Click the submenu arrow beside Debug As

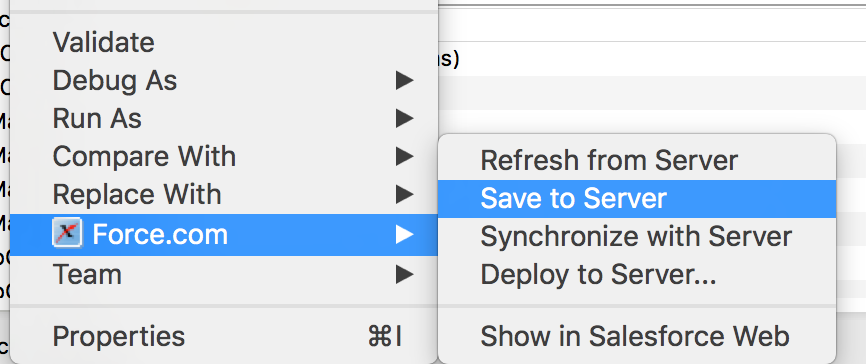pos(405,81)
